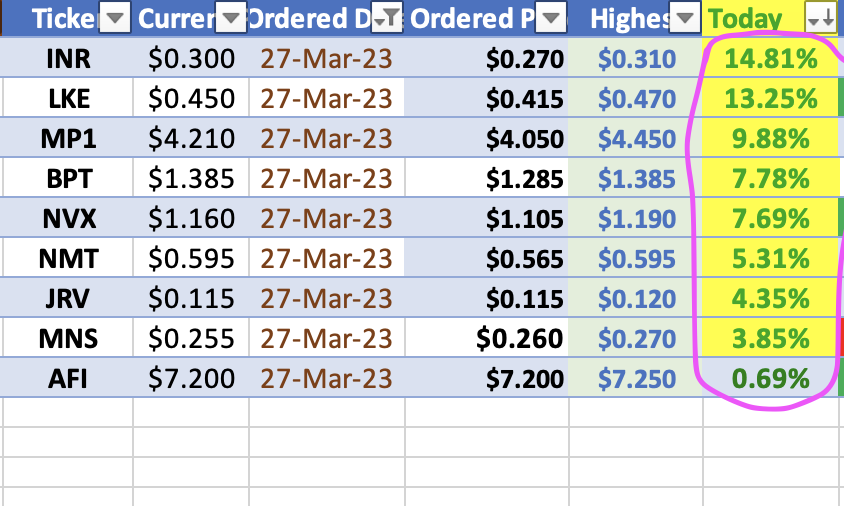
Task: Select the 14.81% today gain cell
Action: pyautogui.click(x=770, y=58)
